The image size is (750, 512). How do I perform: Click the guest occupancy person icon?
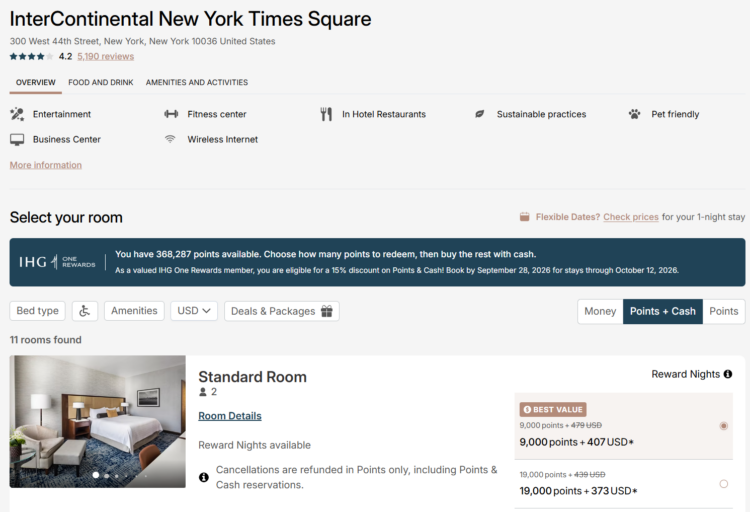203,392
